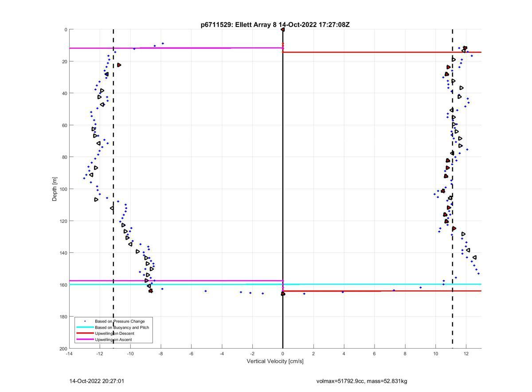Click the '-8' tick on the velocity axis

[x=161, y=353]
